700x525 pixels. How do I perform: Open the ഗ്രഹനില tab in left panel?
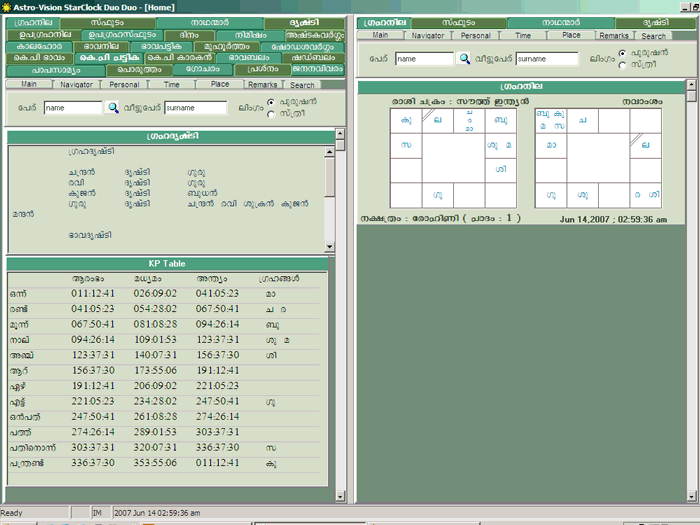[33, 23]
